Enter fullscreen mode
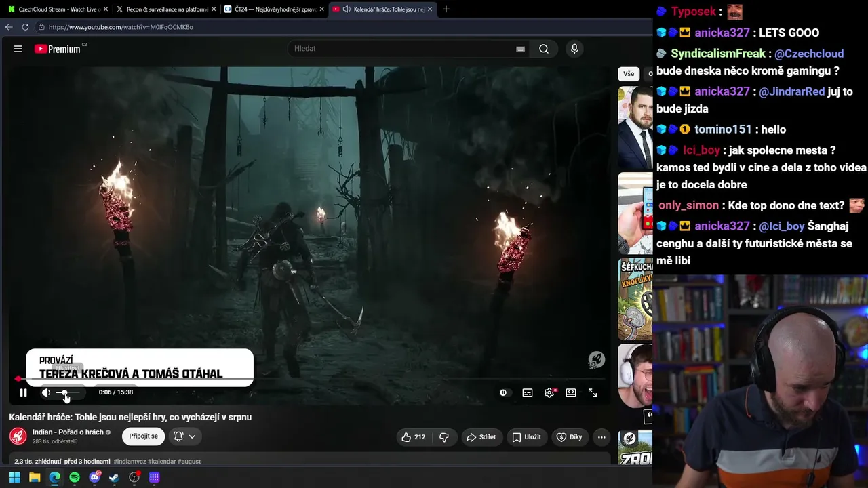 pyautogui.click(x=593, y=392)
